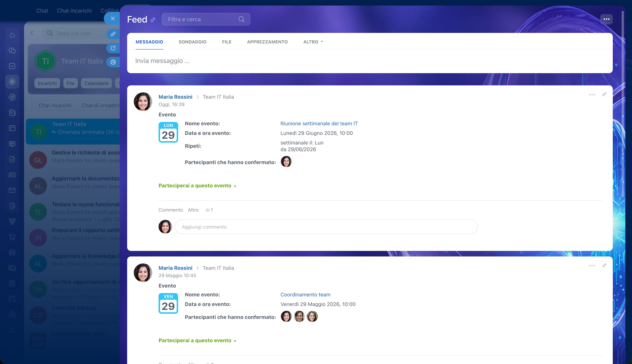The height and width of the screenshot is (364, 632).
Task: Open Feed news icon in sidebar
Action: pos(12,113)
